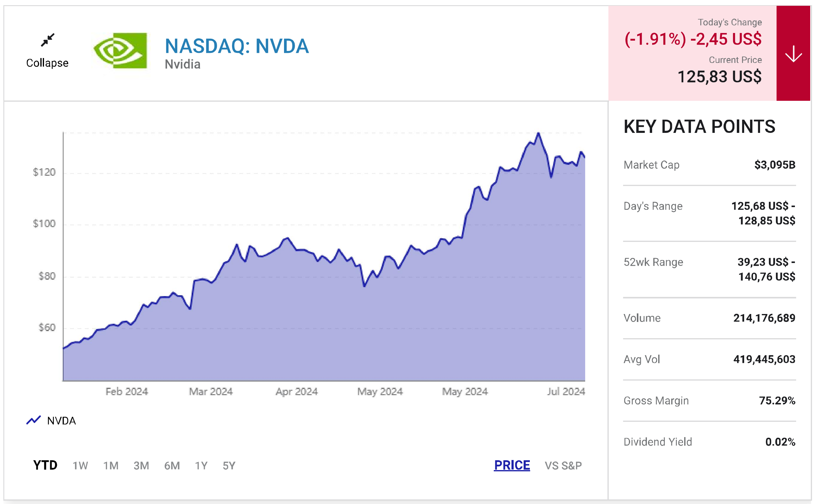Screen dimensions: 816x504
Task: Switch chart to 1W range
Action: pos(80,466)
